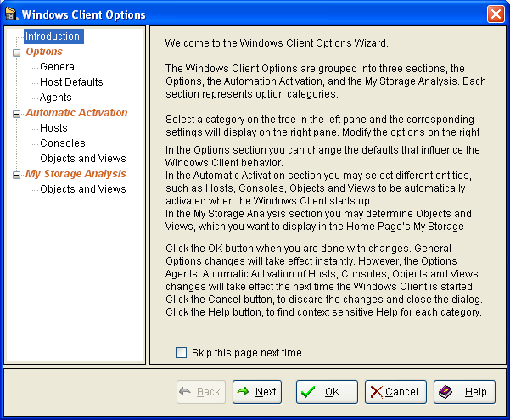Collapse the Automatic Activation section
The image size is (510, 420).
[16, 115]
